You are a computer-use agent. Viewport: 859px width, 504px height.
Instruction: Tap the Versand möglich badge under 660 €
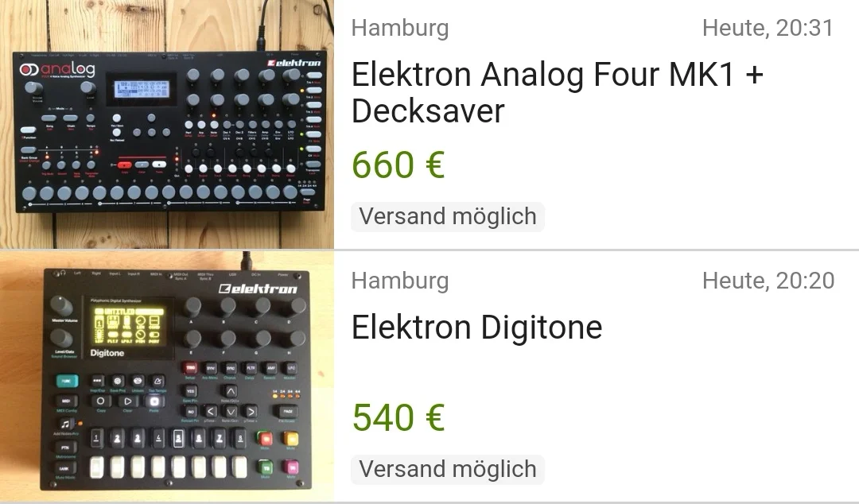[448, 216]
